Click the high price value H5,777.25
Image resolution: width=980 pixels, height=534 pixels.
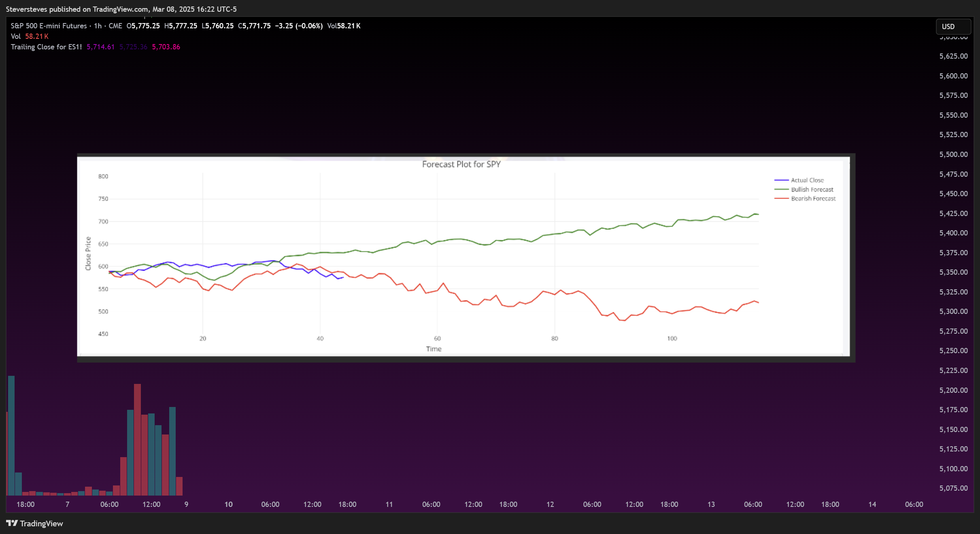click(x=181, y=26)
